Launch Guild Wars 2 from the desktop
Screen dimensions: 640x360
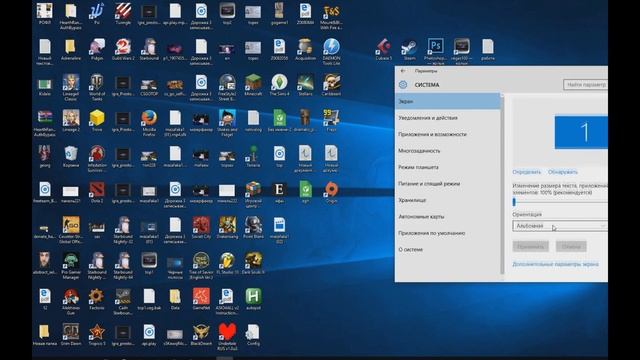click(123, 49)
